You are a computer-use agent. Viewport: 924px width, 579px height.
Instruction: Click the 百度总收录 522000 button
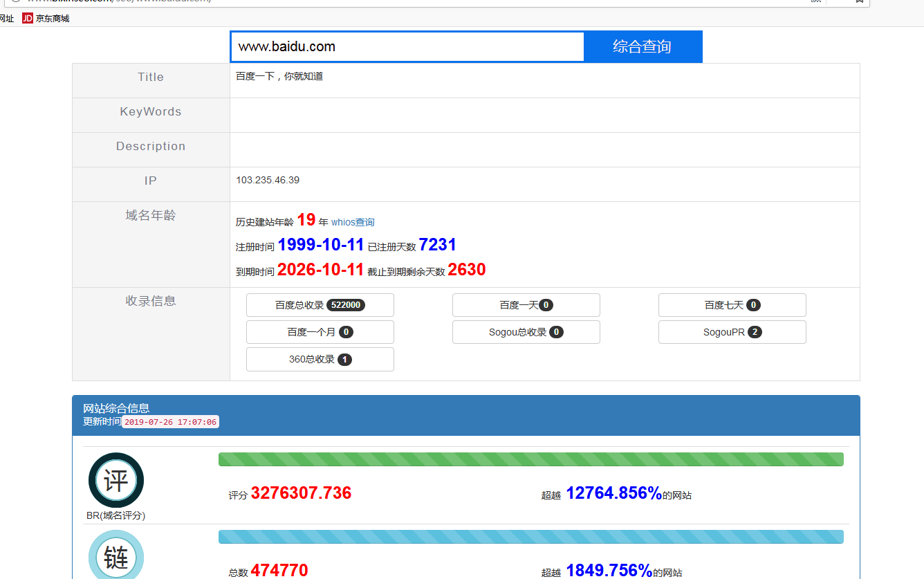(x=320, y=305)
